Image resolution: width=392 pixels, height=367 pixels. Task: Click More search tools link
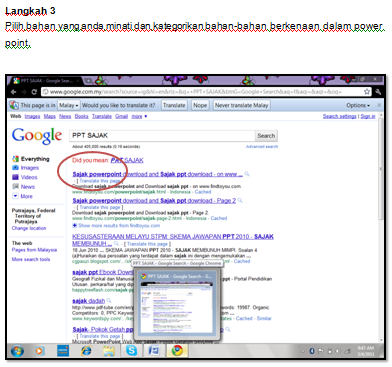[x=31, y=259]
